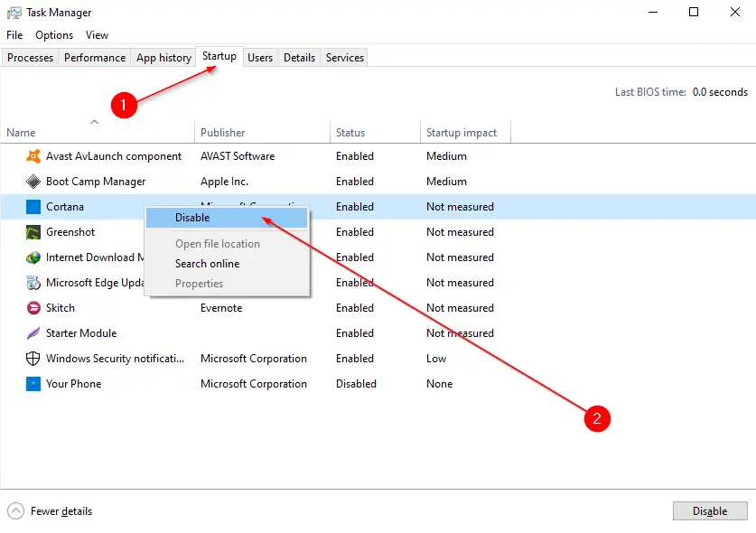This screenshot has height=533, width=756.
Task: Click the Microsoft Edge Update icon
Action: (33, 283)
